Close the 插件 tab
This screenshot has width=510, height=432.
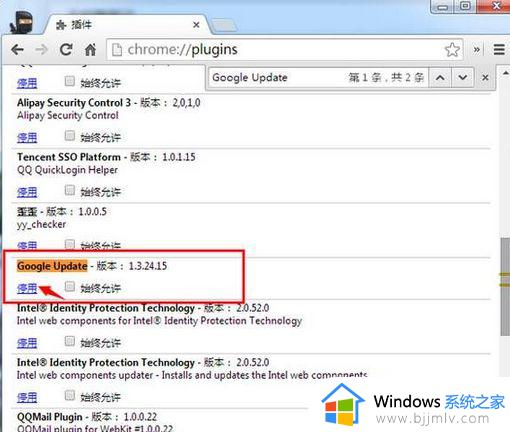[x=196, y=25]
